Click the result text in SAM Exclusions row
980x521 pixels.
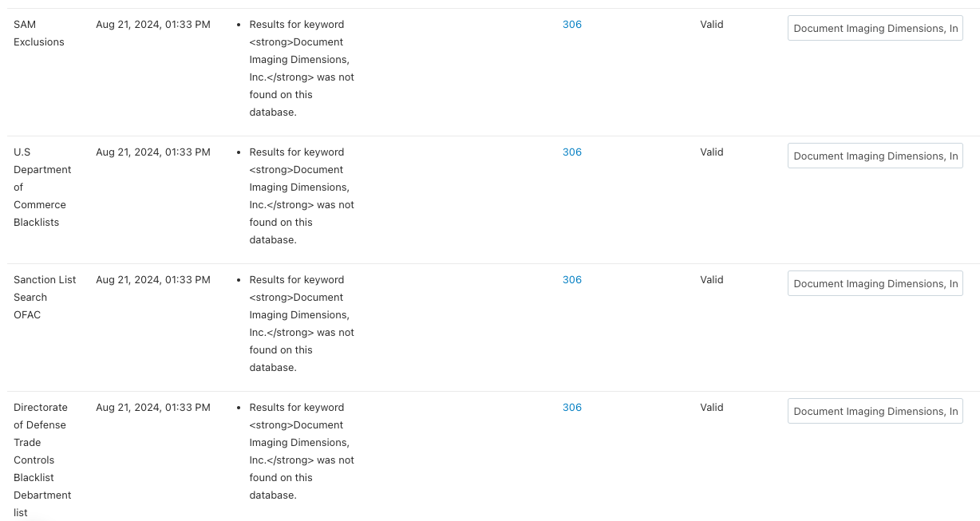click(x=302, y=69)
